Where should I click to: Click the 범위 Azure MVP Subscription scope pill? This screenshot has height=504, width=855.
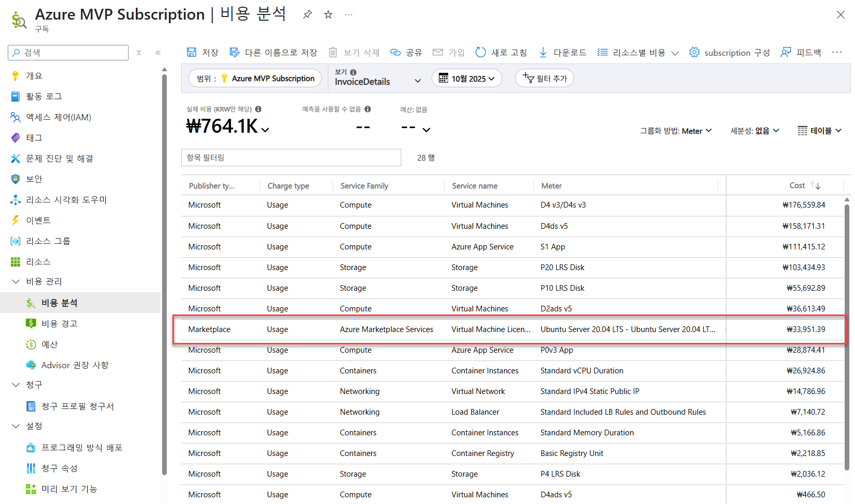pyautogui.click(x=255, y=78)
